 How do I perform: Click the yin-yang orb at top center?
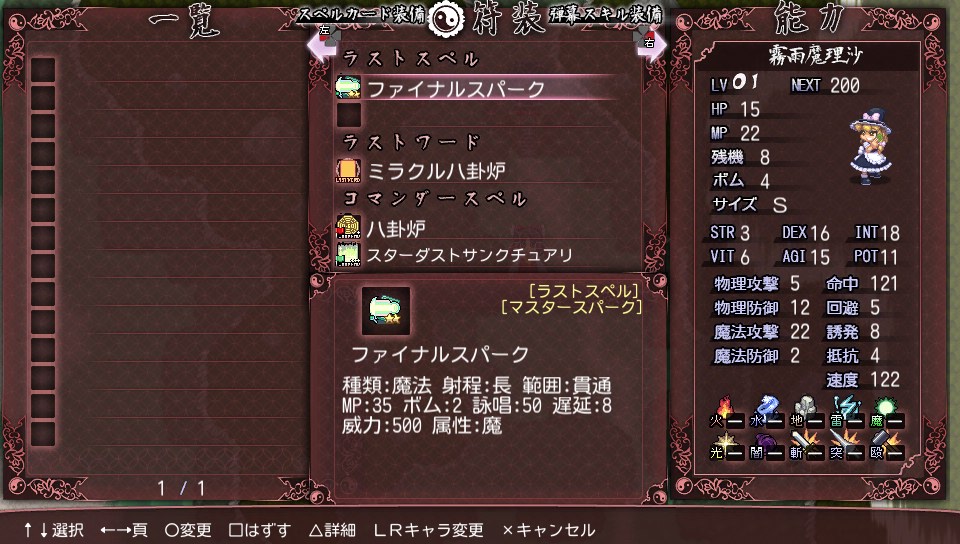446,18
